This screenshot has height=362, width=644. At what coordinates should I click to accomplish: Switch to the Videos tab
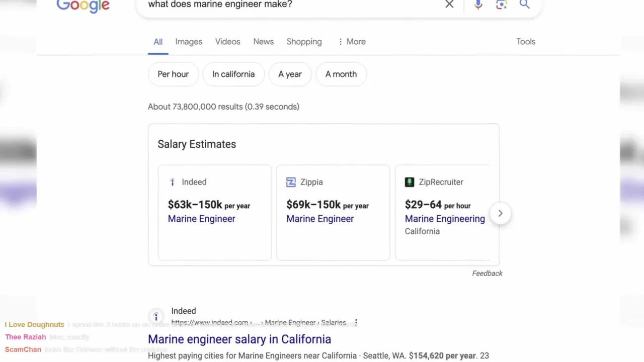[x=227, y=42]
